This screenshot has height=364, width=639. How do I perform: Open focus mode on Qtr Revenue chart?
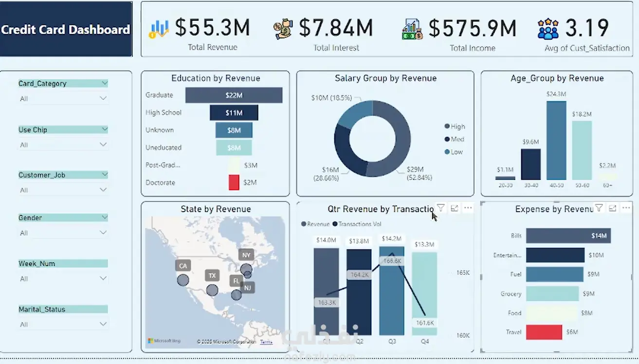[454, 208]
